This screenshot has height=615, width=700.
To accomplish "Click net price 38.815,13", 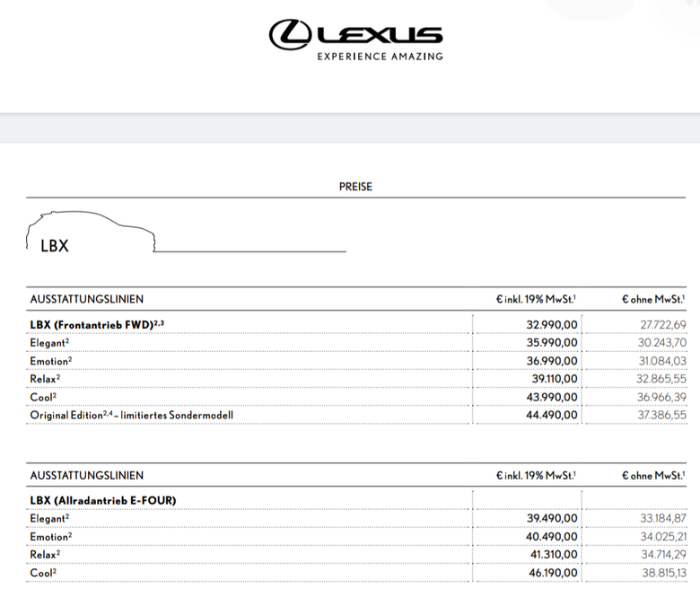I will [x=664, y=573].
